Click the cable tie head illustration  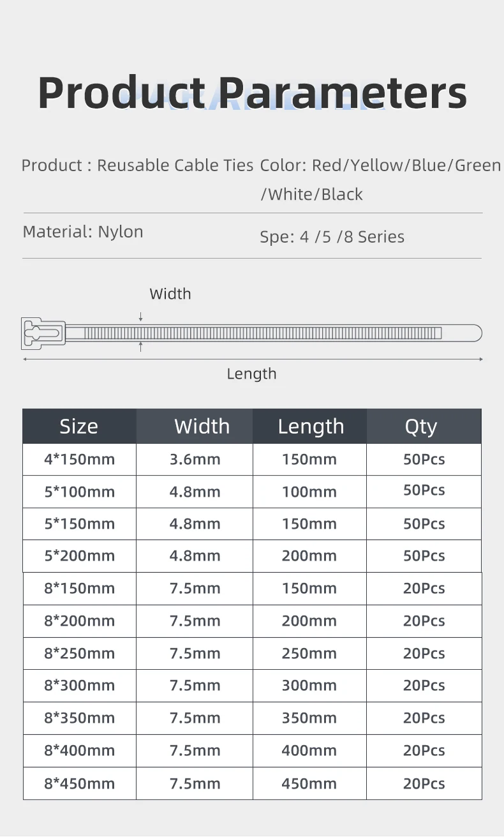(x=43, y=333)
